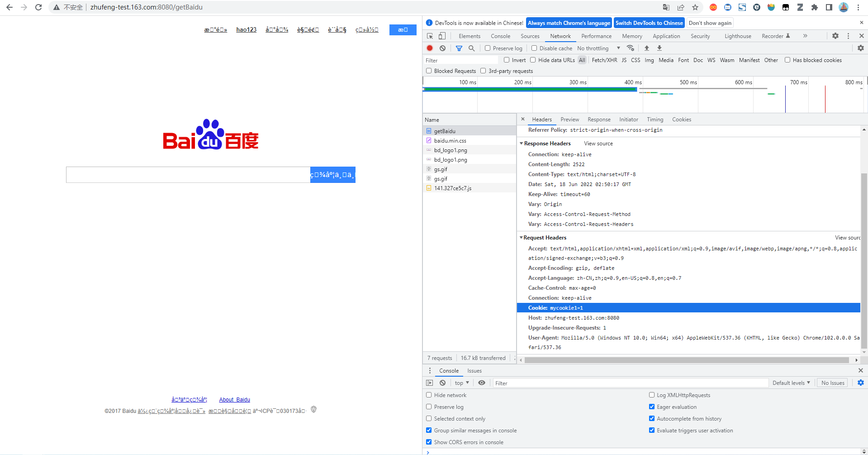Image resolution: width=868 pixels, height=455 pixels.
Task: Activate the inspect element picker icon
Action: coord(430,36)
